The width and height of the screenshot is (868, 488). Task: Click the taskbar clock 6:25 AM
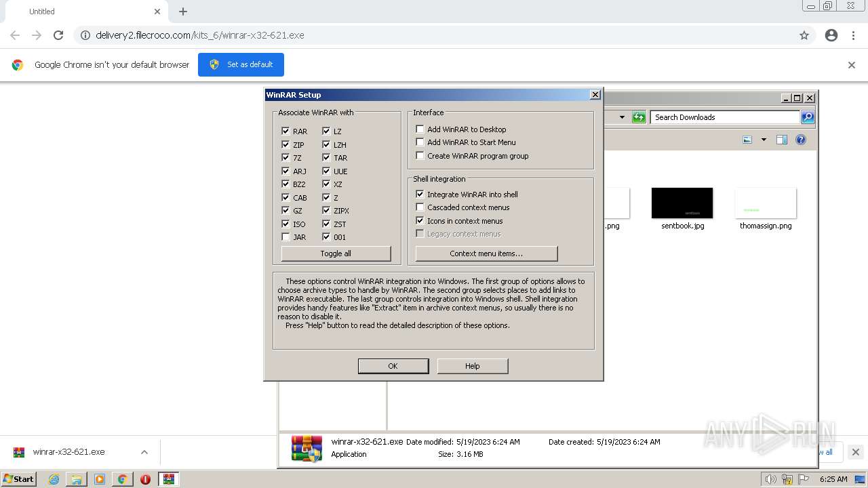tap(833, 479)
